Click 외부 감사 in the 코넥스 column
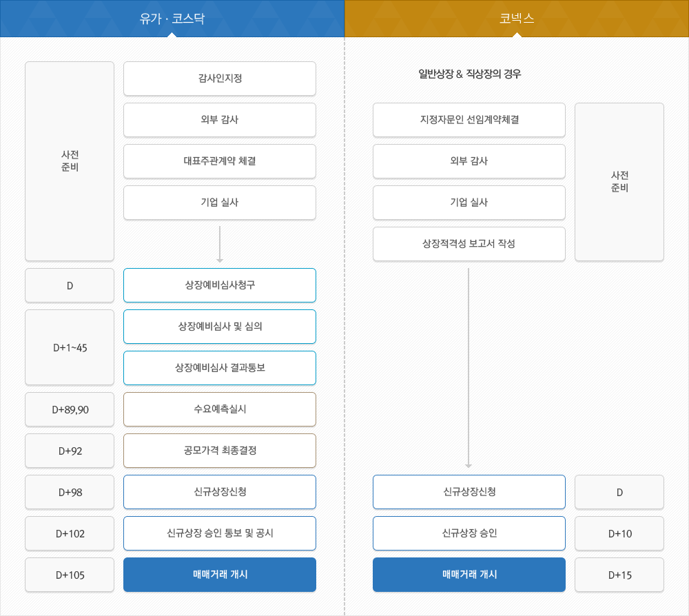 (x=469, y=161)
